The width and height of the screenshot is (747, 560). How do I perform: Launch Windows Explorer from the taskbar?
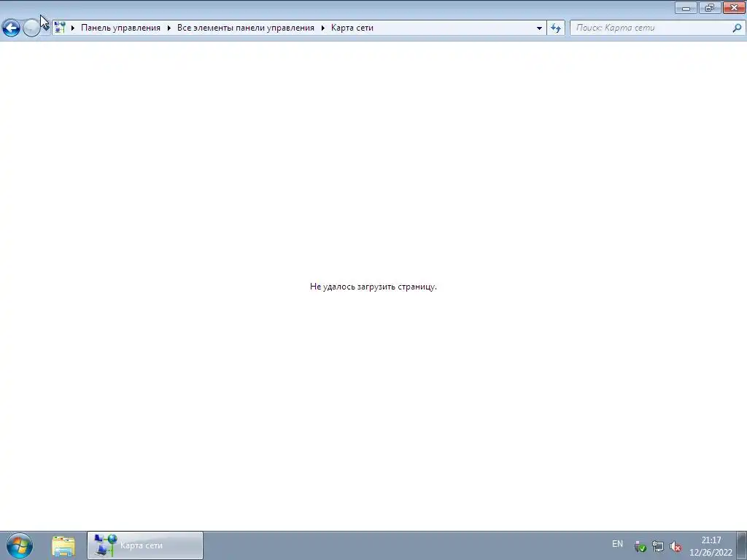pyautogui.click(x=63, y=545)
